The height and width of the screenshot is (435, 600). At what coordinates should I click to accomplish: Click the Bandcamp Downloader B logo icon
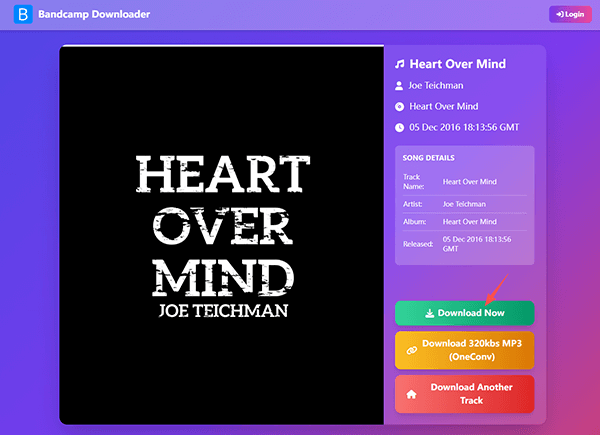pyautogui.click(x=23, y=15)
